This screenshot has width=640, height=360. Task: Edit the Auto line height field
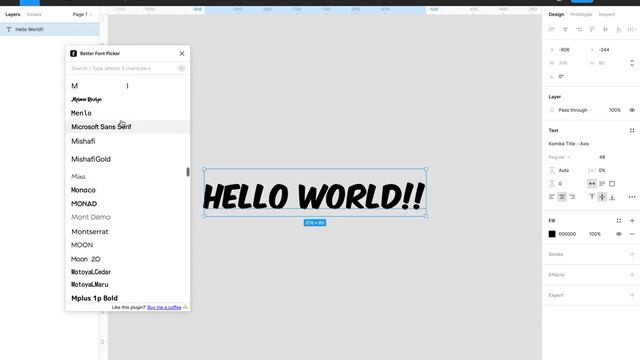pyautogui.click(x=564, y=170)
